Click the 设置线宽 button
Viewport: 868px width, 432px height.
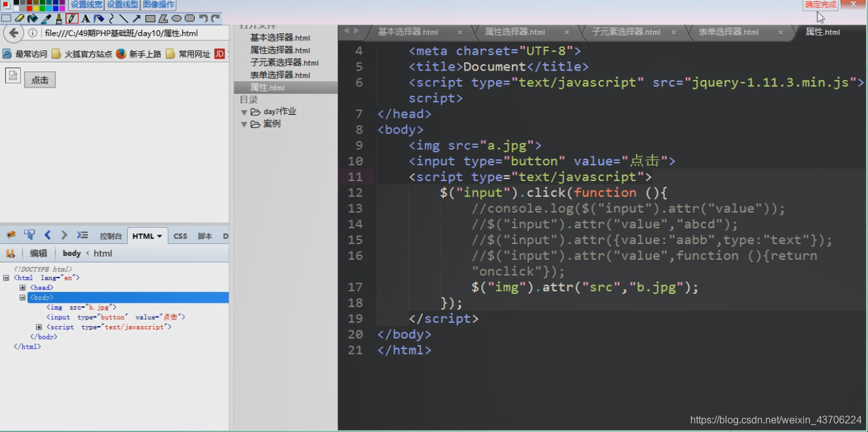click(86, 5)
